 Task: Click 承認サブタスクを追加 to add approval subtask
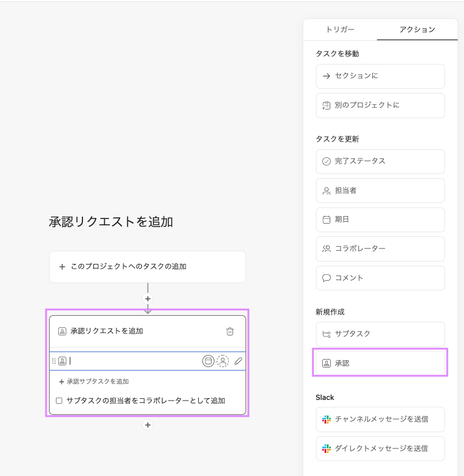[96, 381]
